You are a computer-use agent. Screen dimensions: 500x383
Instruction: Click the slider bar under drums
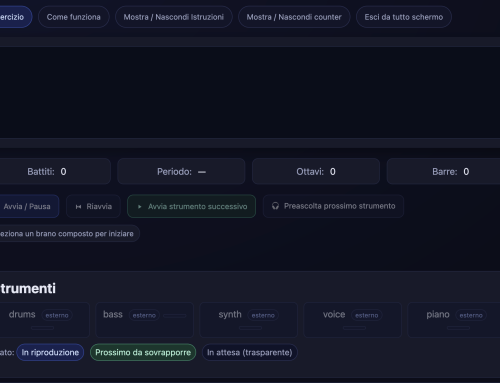pyautogui.click(x=42, y=328)
